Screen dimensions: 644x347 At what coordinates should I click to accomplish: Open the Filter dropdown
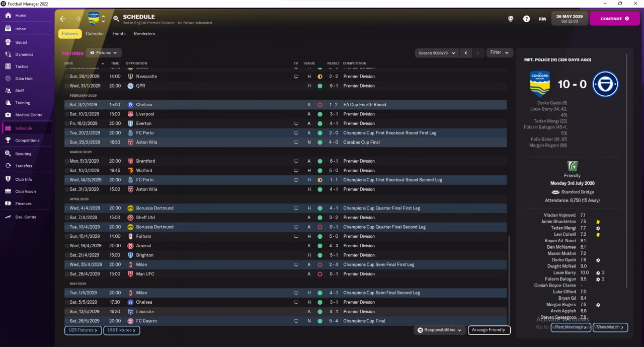(x=500, y=52)
